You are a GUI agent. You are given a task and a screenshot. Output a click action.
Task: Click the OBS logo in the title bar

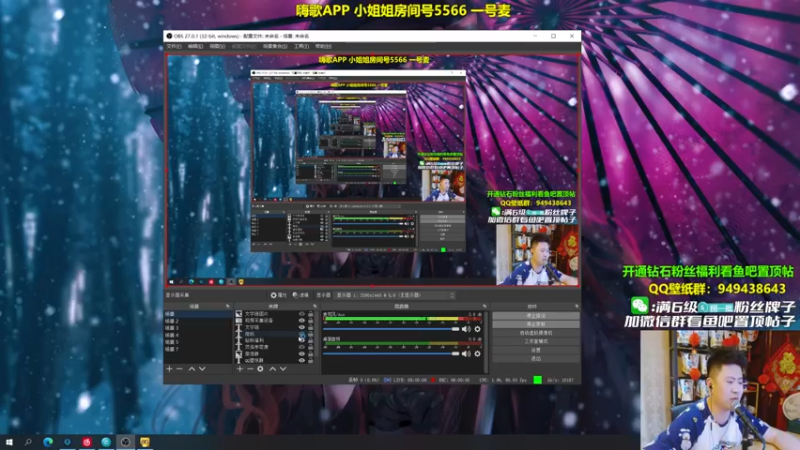coord(169,36)
